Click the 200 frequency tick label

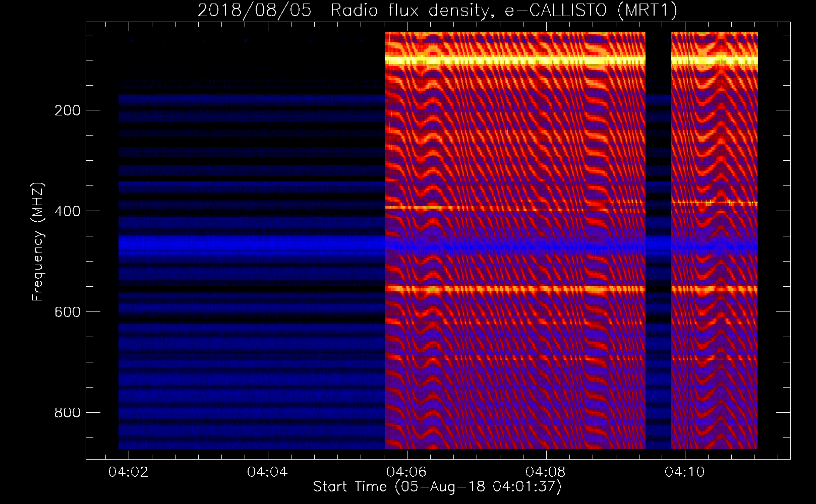(x=67, y=110)
